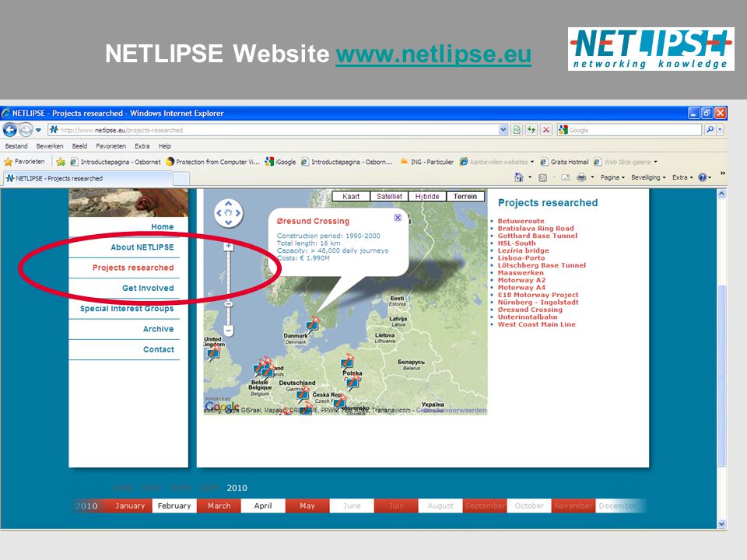Click the blue Help question mark icon

(702, 177)
